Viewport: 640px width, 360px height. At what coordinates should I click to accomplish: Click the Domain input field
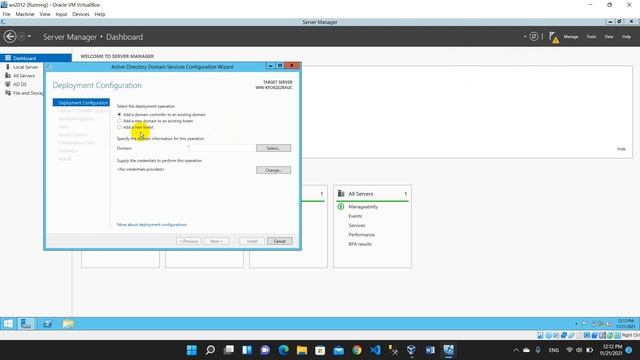pyautogui.click(x=221, y=148)
